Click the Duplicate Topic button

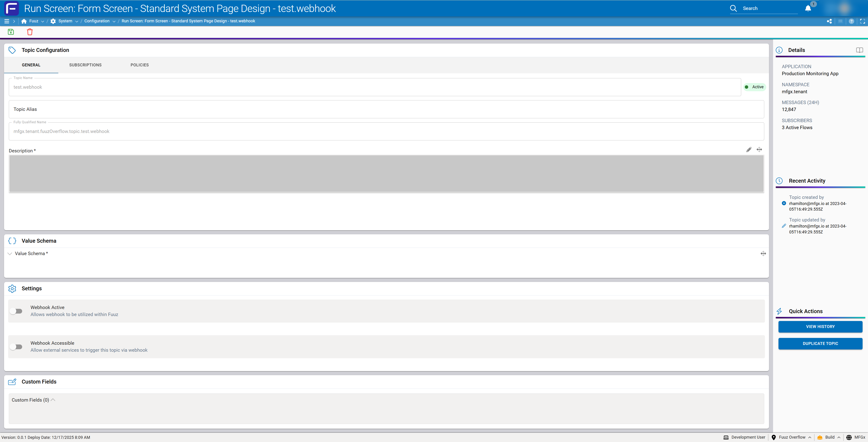tap(820, 343)
